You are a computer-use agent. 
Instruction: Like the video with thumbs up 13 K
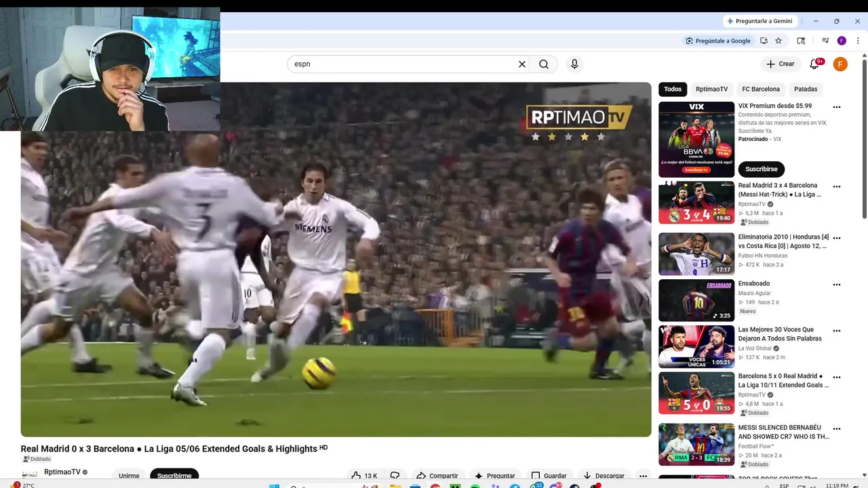(365, 476)
